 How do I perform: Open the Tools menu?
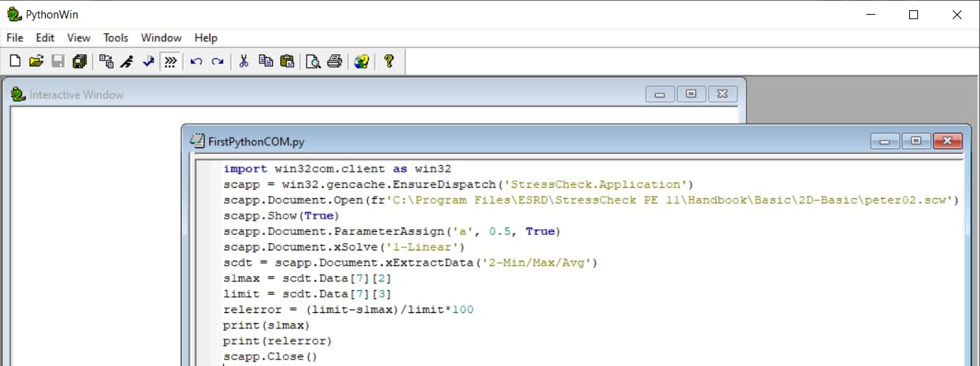(116, 38)
